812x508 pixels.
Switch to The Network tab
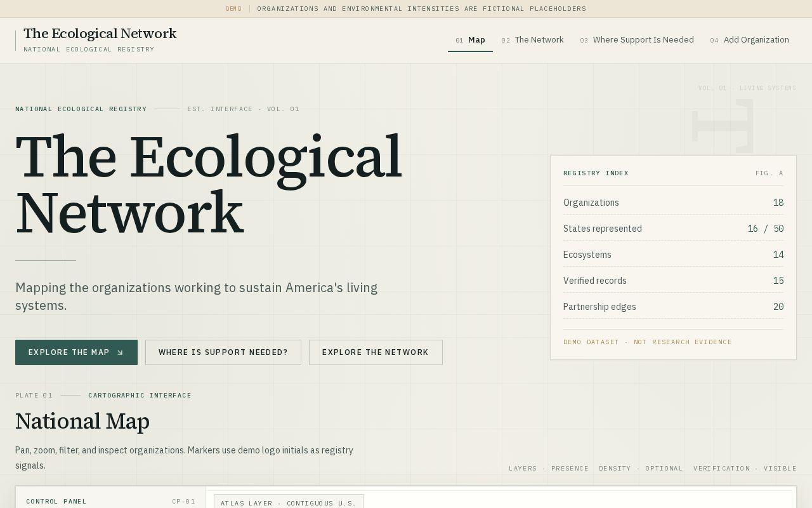click(x=532, y=40)
